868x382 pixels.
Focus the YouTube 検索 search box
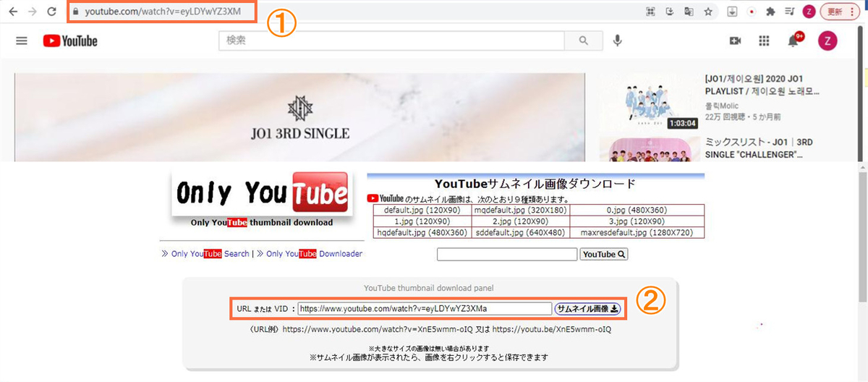coord(391,41)
